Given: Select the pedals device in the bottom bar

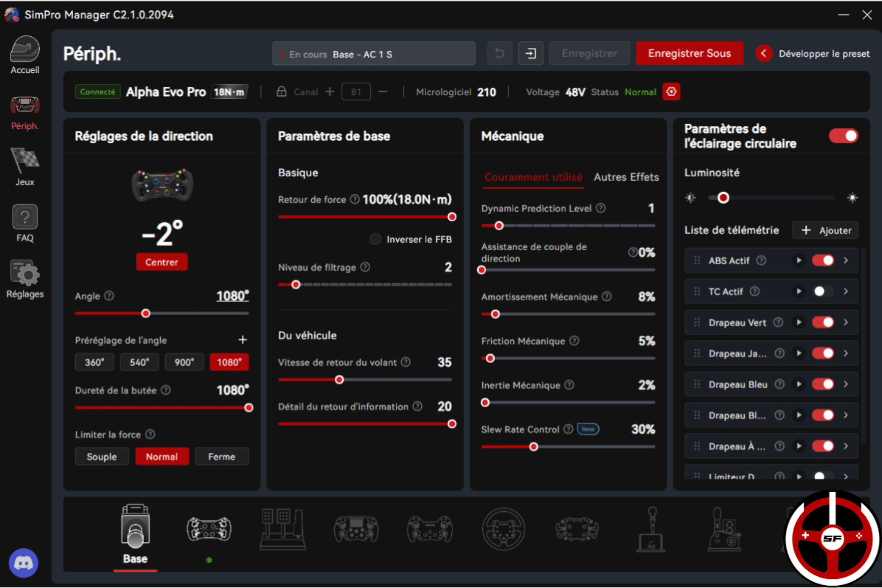Looking at the screenshot, I should pos(283,530).
